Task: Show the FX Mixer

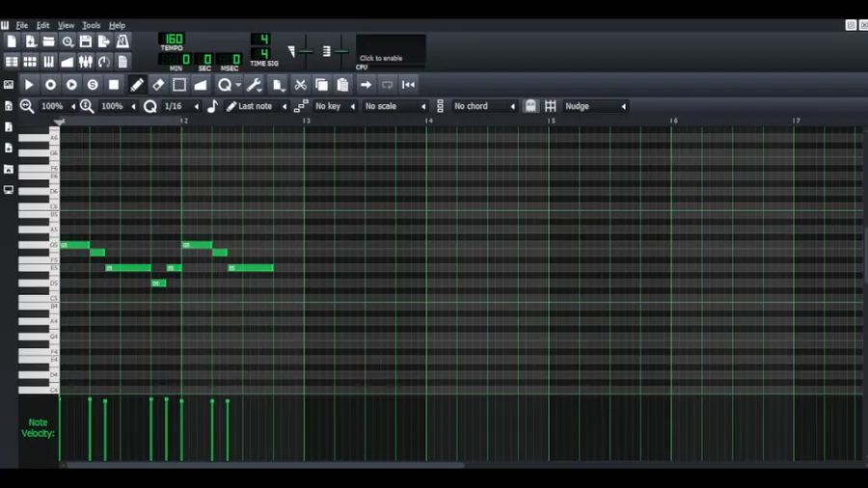Action: click(x=86, y=62)
